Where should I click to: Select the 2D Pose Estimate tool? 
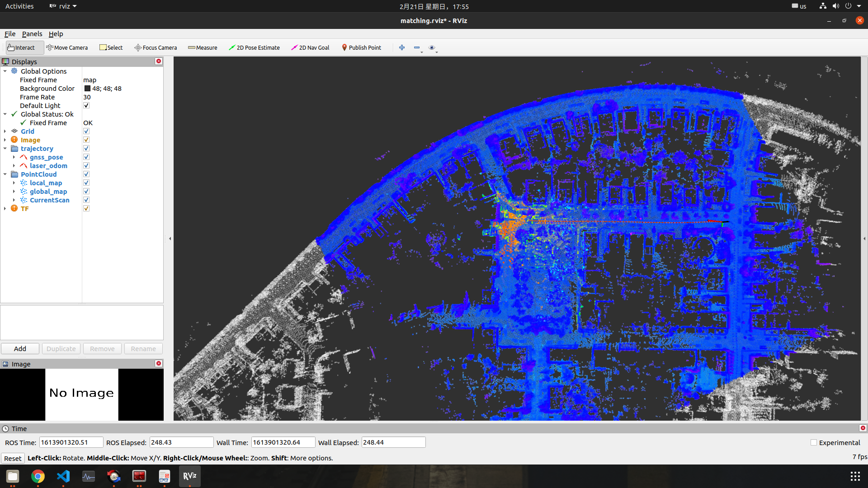pyautogui.click(x=254, y=47)
